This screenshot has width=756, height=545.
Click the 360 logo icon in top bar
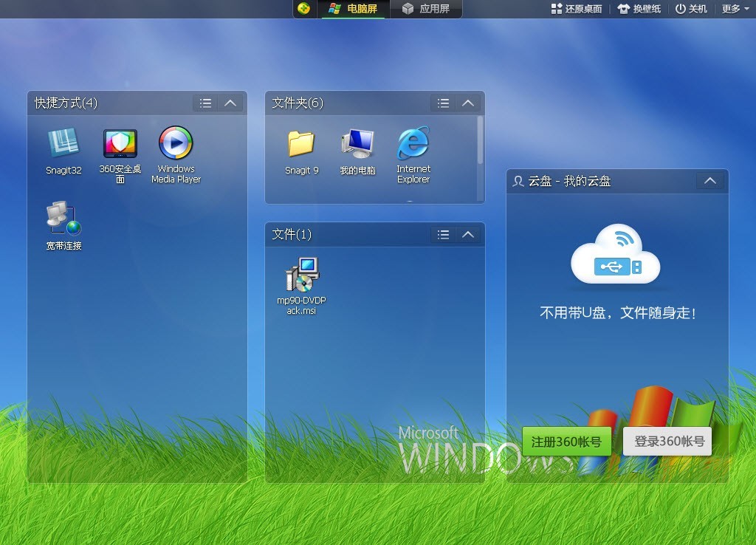coord(304,9)
